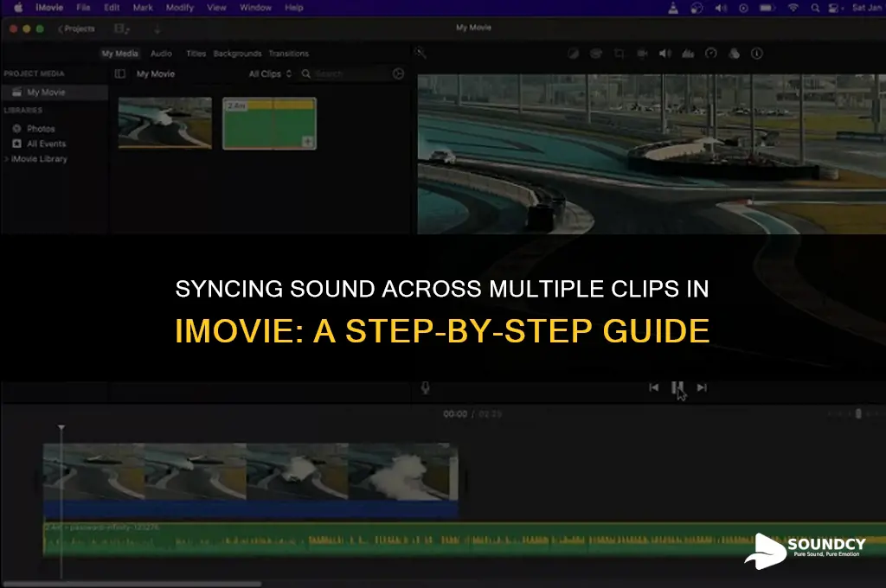Open Clip Filter and Audio Effects

click(x=734, y=54)
